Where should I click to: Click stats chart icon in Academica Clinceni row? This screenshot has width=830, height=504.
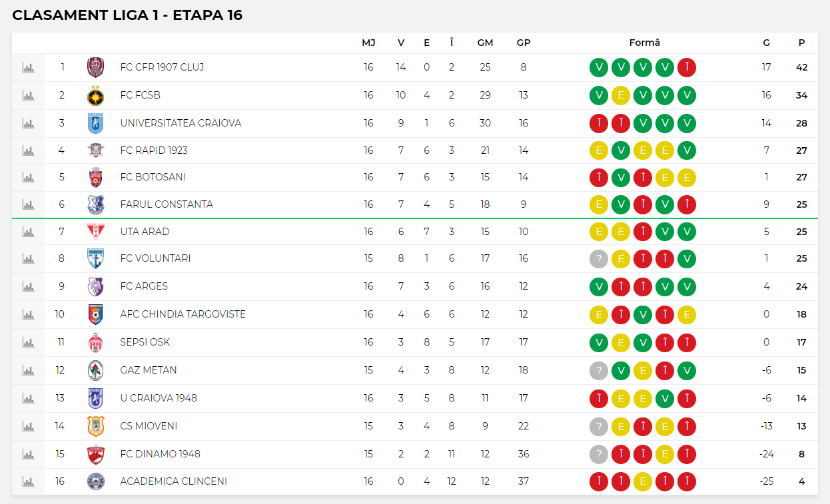point(28,481)
